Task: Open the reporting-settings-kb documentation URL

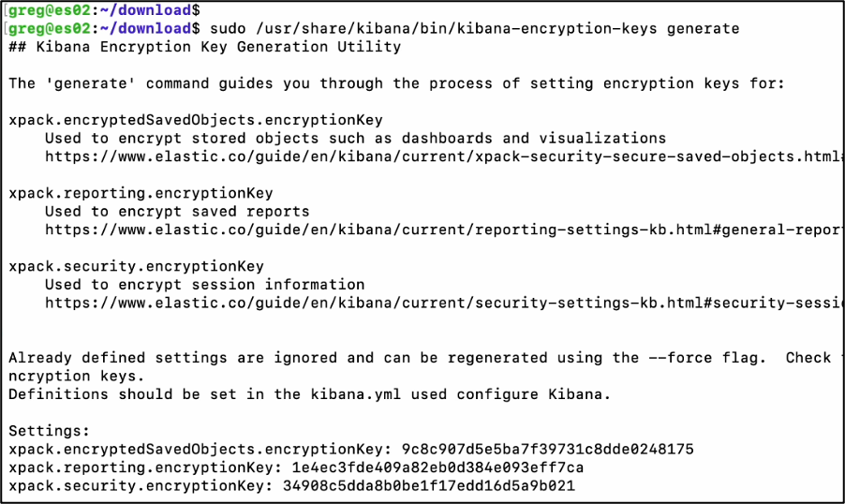Action: pos(443,230)
